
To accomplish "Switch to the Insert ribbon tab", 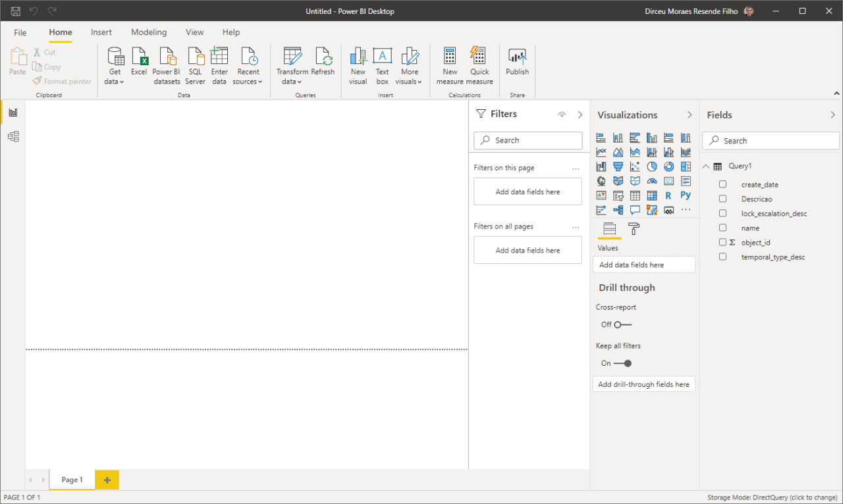I will 101,32.
